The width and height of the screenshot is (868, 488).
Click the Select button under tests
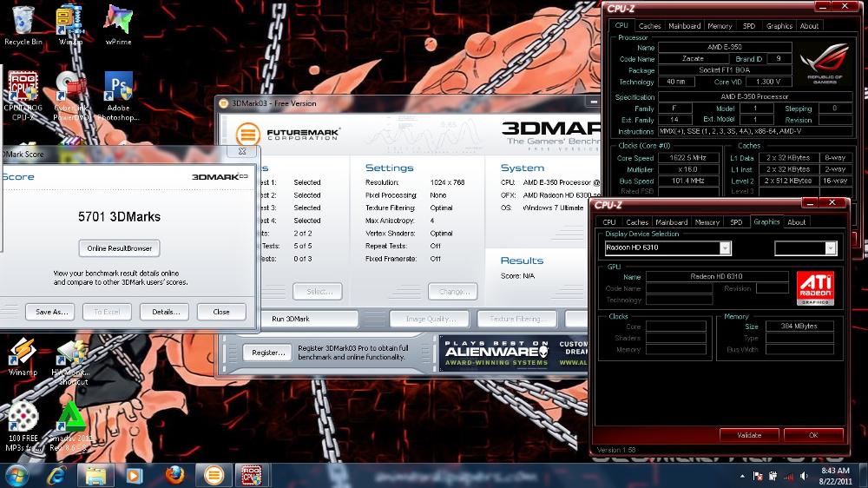319,292
